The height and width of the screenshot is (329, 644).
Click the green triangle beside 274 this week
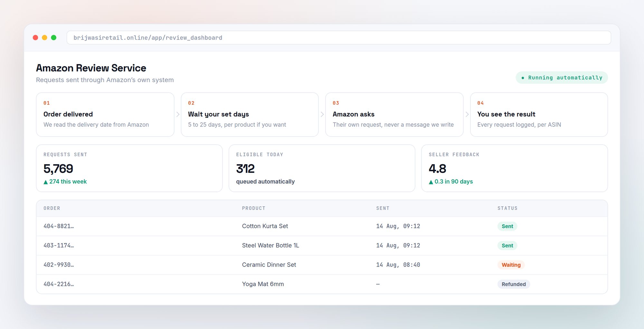pyautogui.click(x=46, y=182)
